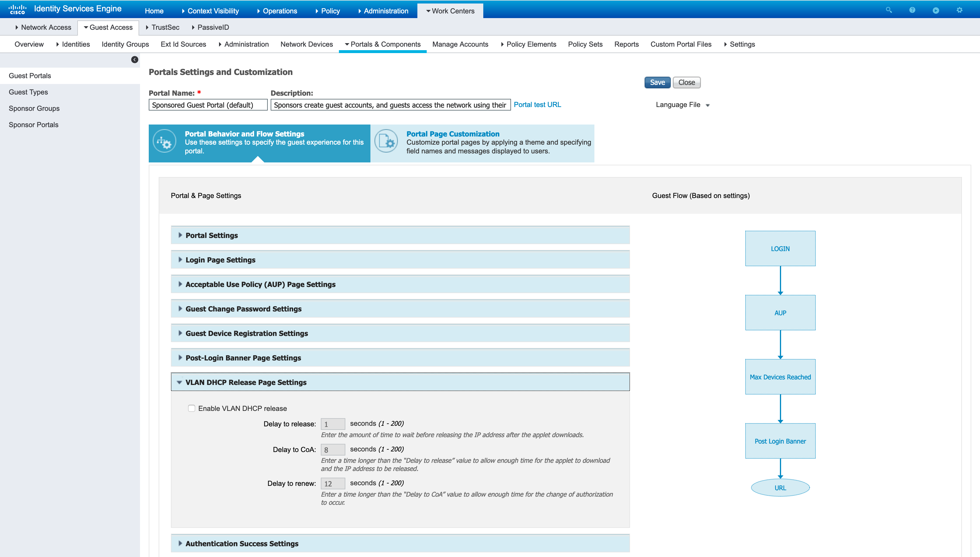
Task: Open Portals & Components tab
Action: pyautogui.click(x=382, y=44)
